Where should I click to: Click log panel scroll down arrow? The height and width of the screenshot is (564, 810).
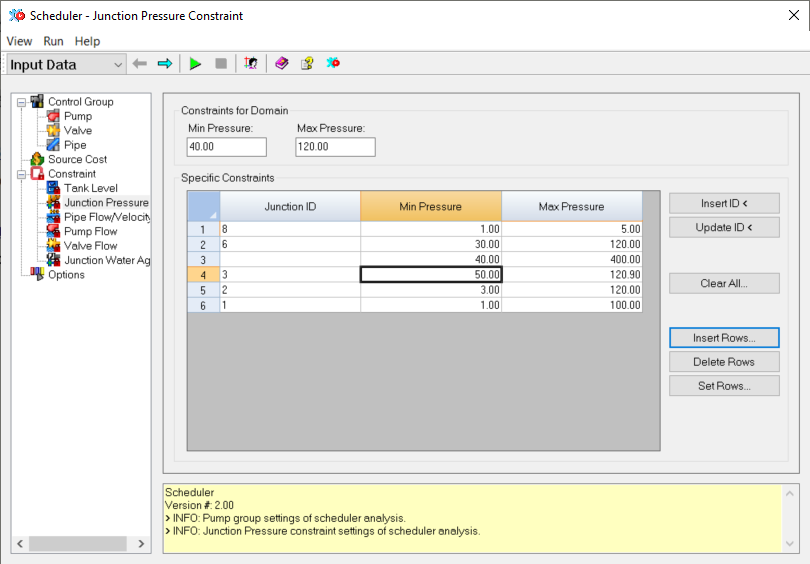coord(789,543)
